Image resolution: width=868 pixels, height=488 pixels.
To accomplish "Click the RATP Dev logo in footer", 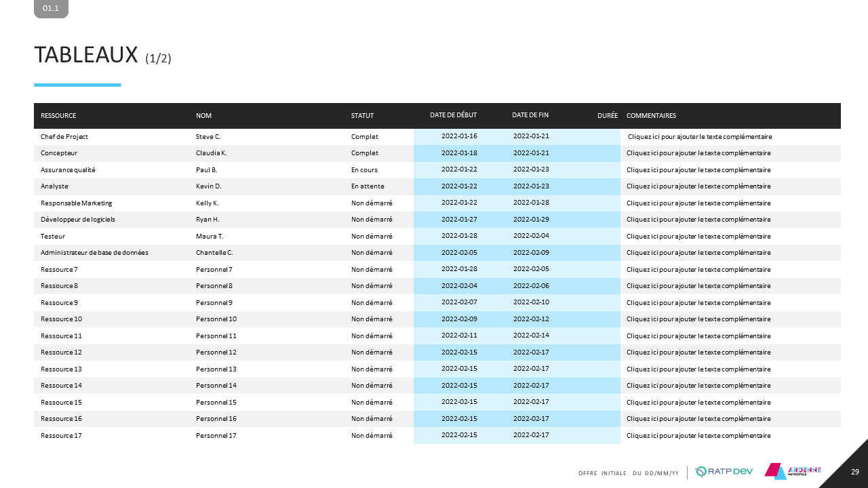I will [x=724, y=472].
